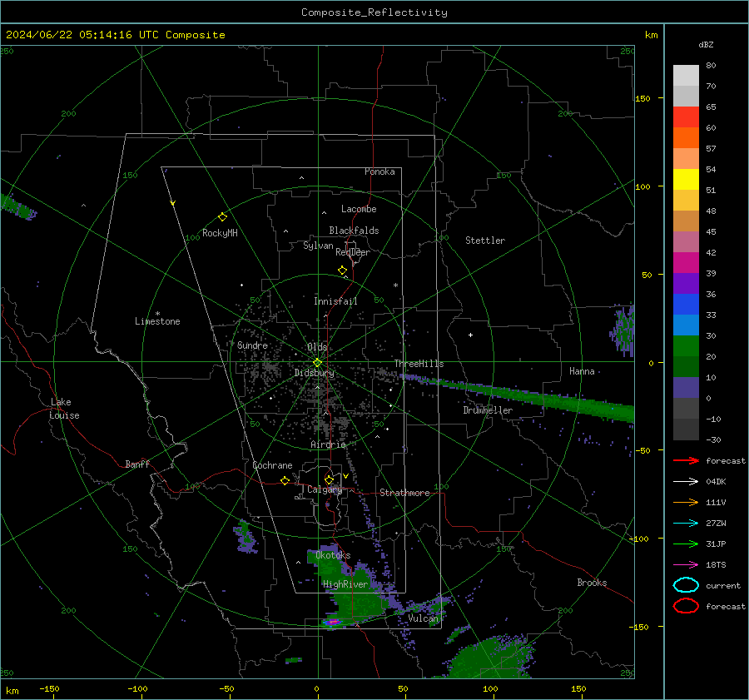Click the -100 tick on right axis
The image size is (749, 700).
(638, 539)
